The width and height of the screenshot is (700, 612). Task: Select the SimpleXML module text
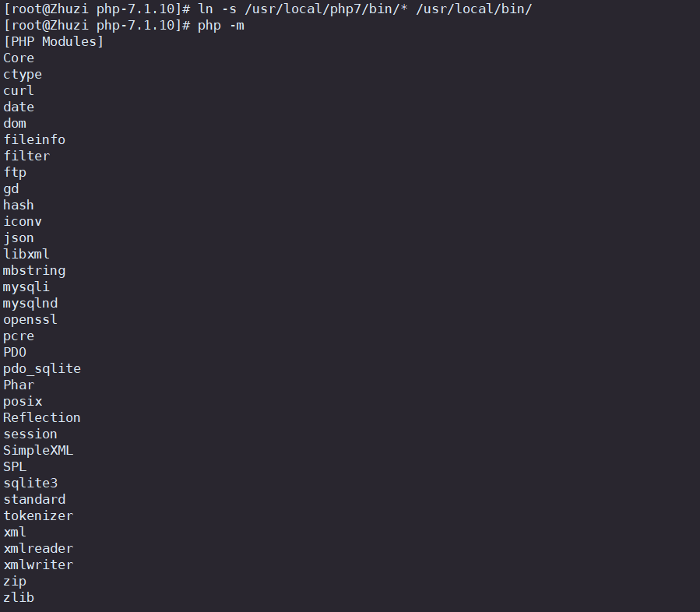pos(38,450)
